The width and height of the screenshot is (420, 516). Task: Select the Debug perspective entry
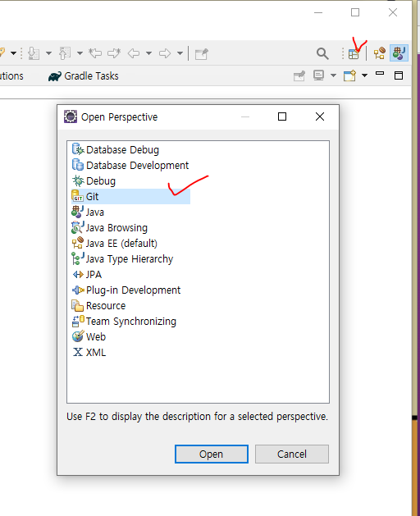94,181
